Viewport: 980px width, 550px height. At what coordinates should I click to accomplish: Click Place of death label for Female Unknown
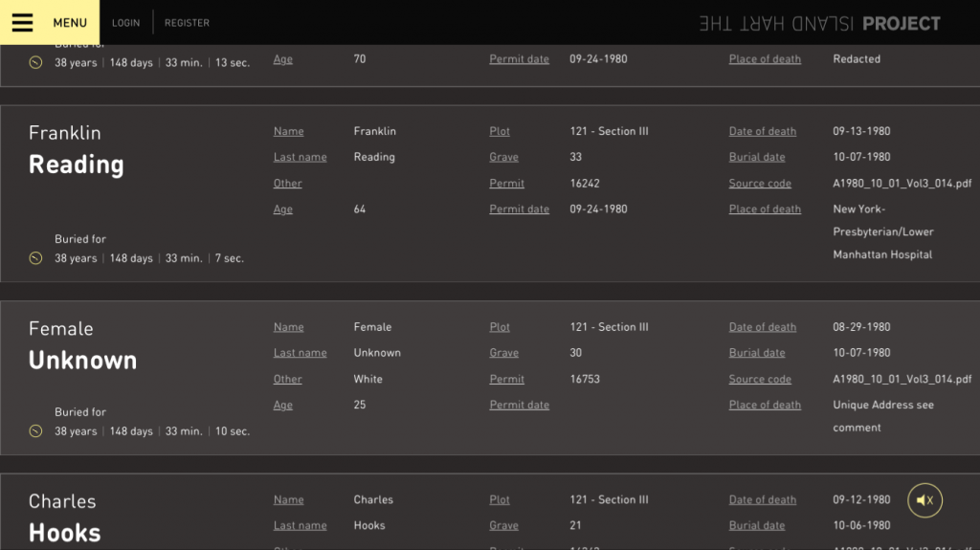(765, 406)
